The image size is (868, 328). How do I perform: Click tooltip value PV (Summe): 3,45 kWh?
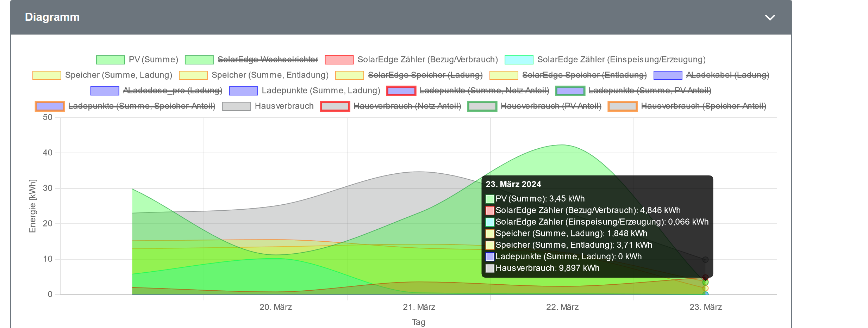[540, 199]
